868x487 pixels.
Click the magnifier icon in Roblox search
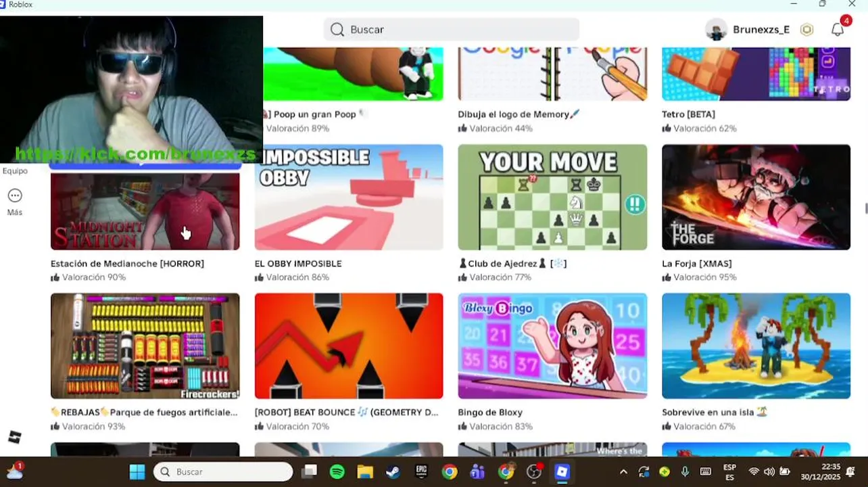[x=337, y=30]
